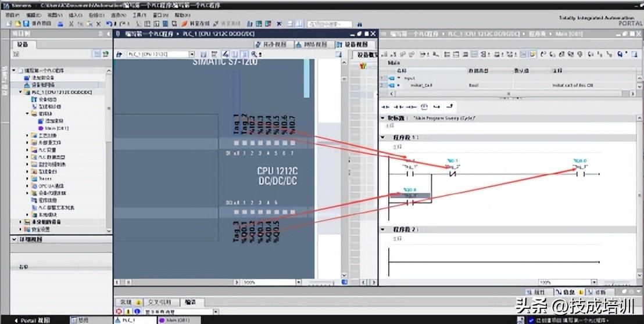
Task: Click the Undo arrow icon
Action: click(x=109, y=24)
